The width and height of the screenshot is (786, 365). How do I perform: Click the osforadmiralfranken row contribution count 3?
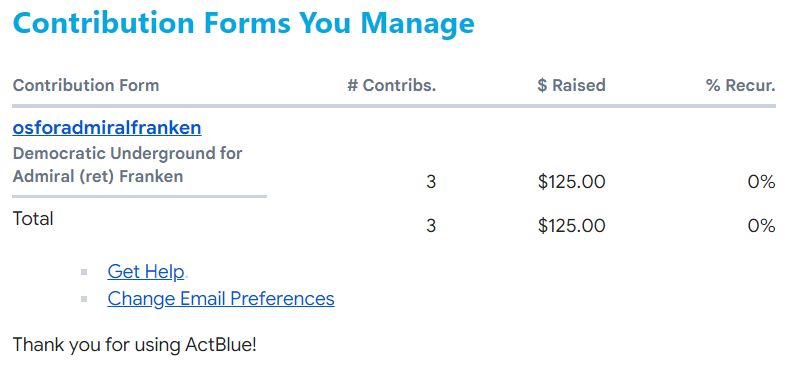click(431, 182)
